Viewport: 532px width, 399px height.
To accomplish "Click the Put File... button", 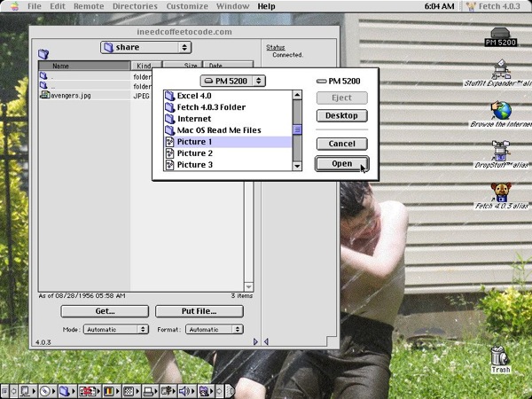I will (x=199, y=311).
